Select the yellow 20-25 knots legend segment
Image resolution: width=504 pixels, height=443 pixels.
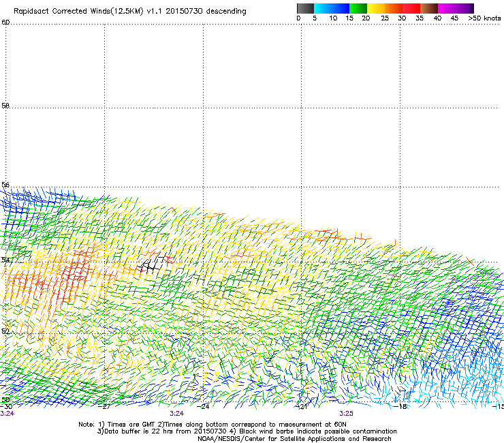click(376, 8)
